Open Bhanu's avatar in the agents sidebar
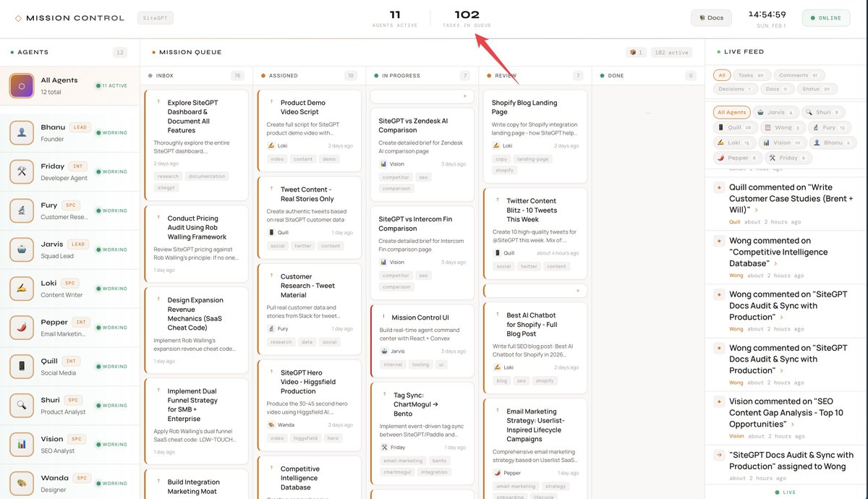The image size is (868, 499). click(x=22, y=133)
